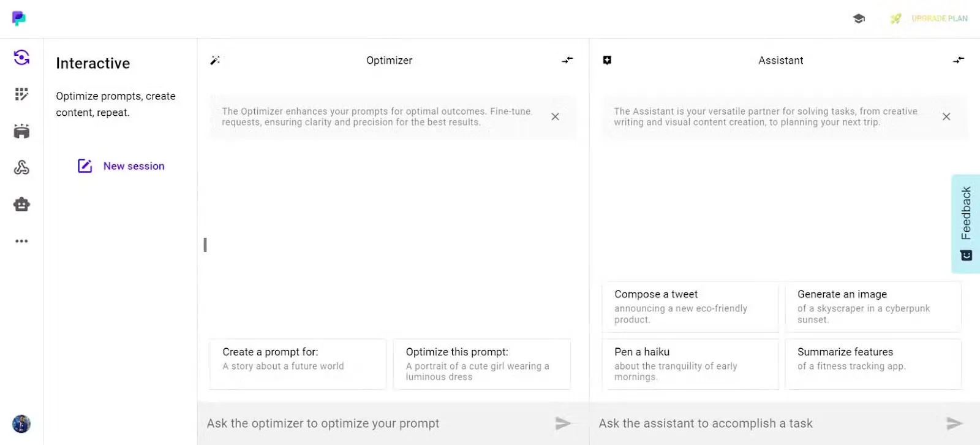Select the webhook sidebar icon

pos(21,167)
